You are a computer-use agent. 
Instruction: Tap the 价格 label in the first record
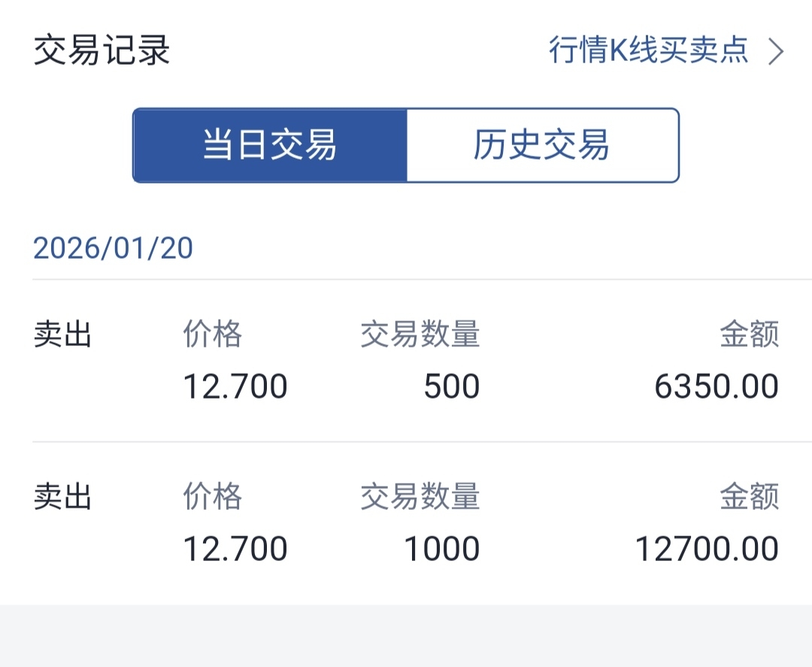pyautogui.click(x=213, y=335)
